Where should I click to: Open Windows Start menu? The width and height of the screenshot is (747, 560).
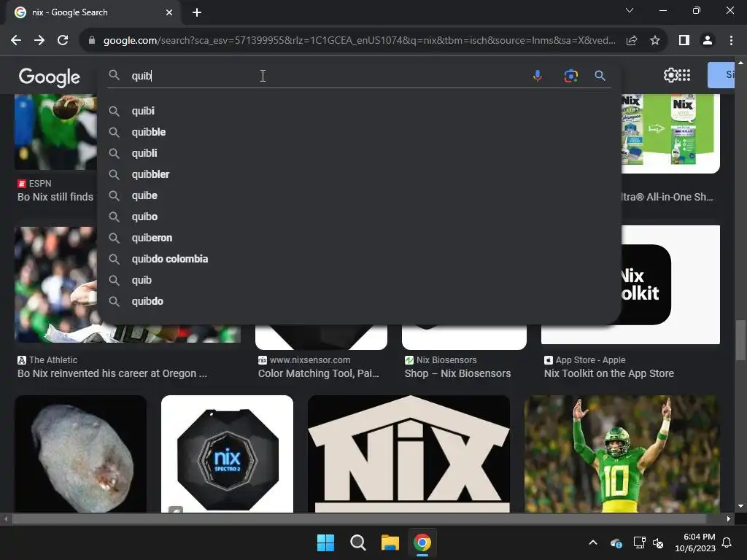click(326, 542)
